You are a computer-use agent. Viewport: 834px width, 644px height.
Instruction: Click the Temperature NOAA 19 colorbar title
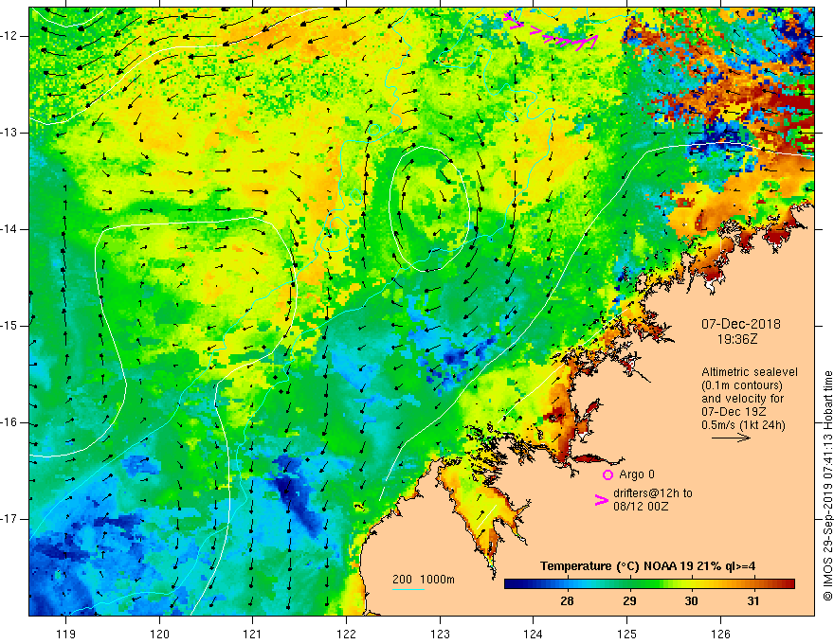pyautogui.click(x=648, y=566)
